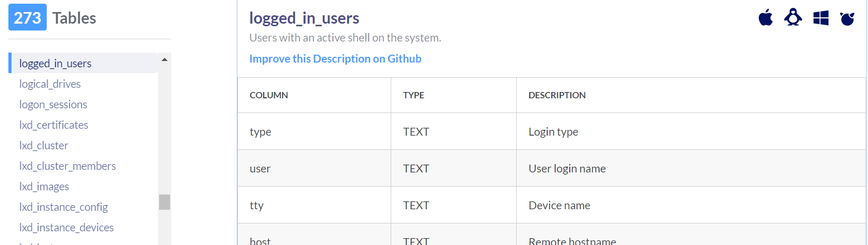This screenshot has width=868, height=245.
Task: Click the Linux penguin platform icon
Action: tap(793, 18)
